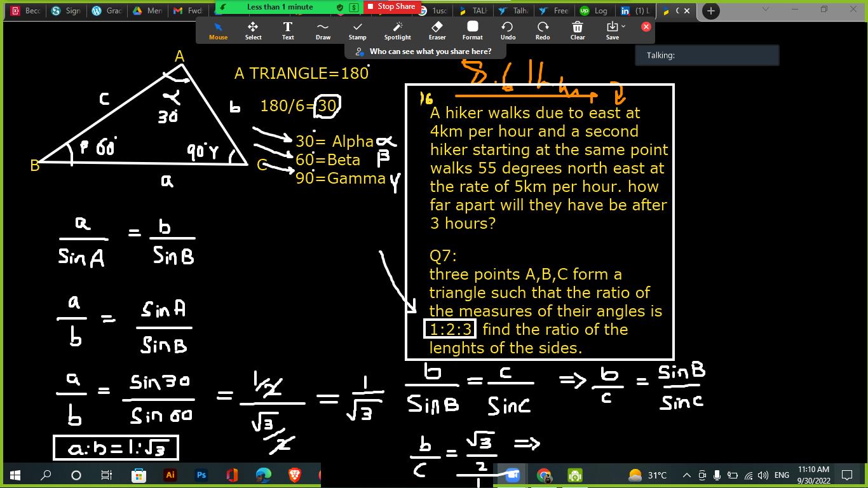Enable the Spotlight tool
The width and height of the screenshot is (868, 488).
[x=397, y=30]
